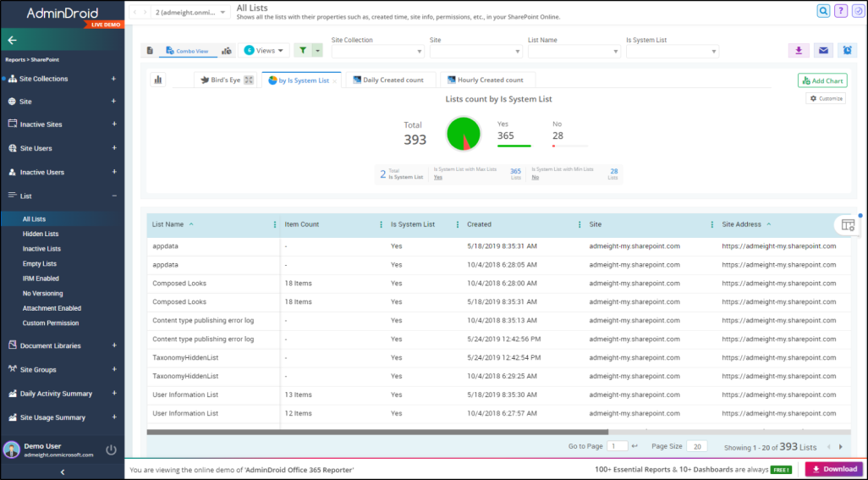Click the schedule alarm clock icon
Screen dimensions: 868x480
pos(847,51)
